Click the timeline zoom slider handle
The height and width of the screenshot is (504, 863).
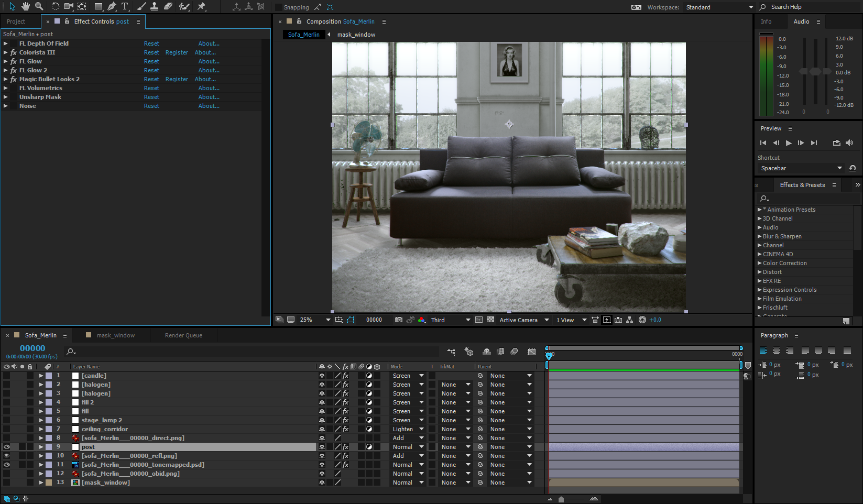[561, 499]
